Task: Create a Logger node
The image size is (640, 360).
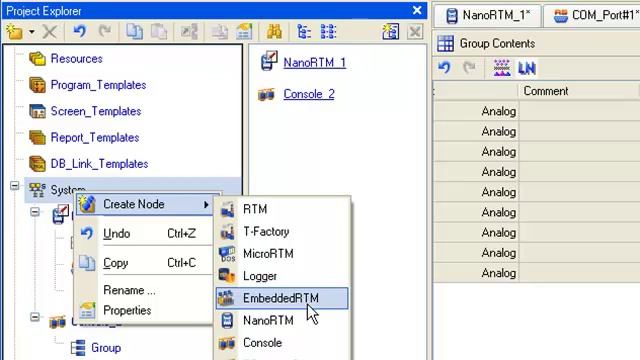Action: (x=282, y=276)
